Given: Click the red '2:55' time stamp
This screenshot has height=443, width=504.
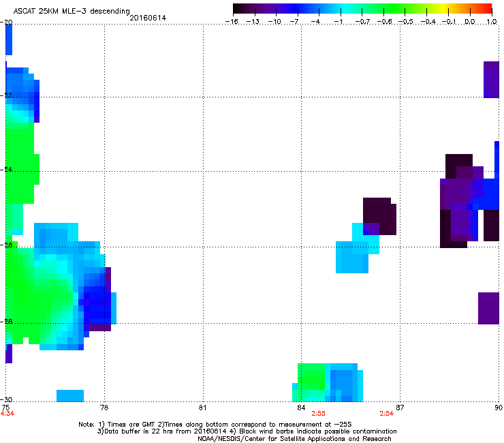Looking at the screenshot, I should 318,414.
